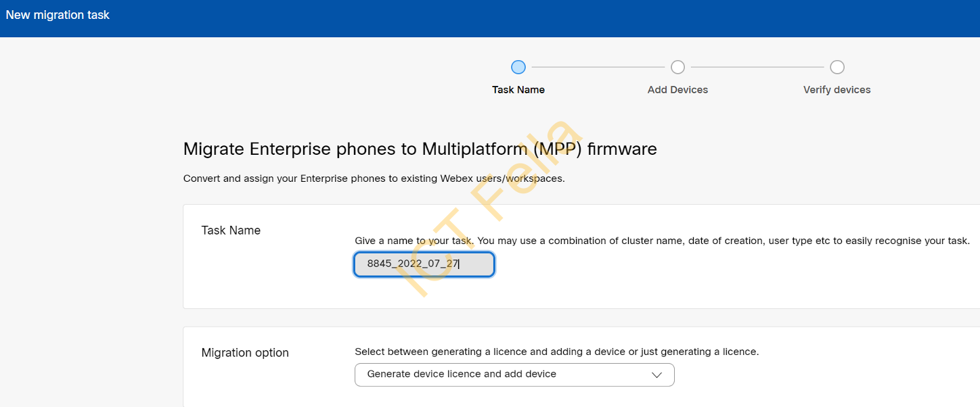980x407 pixels.
Task: Click the progress line between Task Name and Add Devices
Action: (598, 67)
